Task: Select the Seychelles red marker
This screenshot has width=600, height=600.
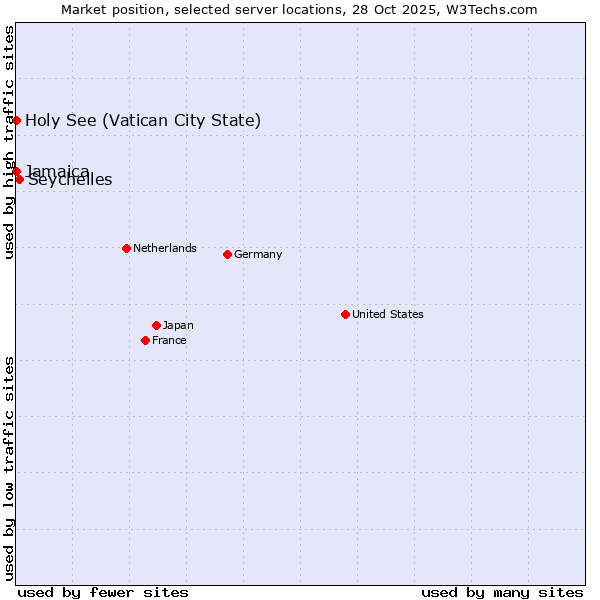Action: (x=19, y=179)
